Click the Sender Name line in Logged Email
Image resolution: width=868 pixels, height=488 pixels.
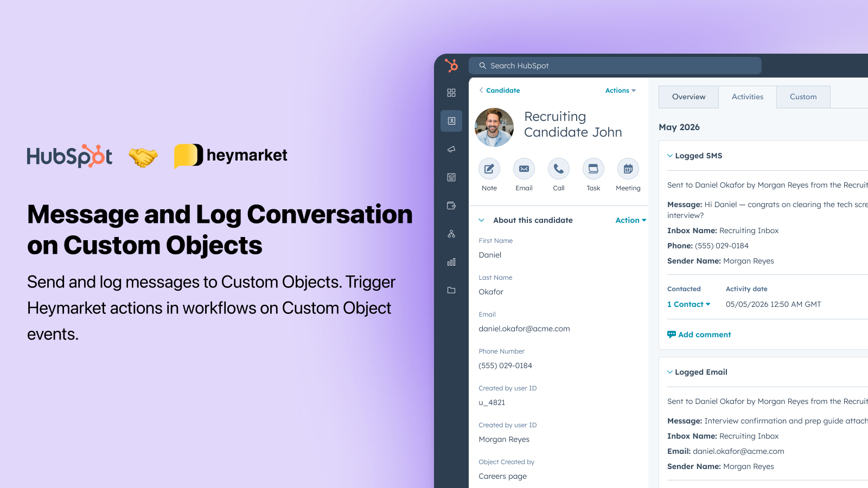click(720, 466)
